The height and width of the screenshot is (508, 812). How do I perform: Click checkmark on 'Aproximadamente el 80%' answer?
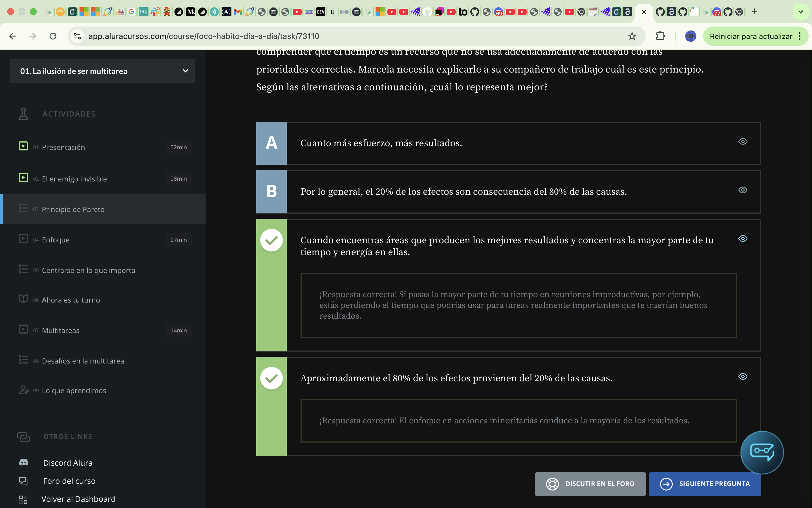(x=272, y=378)
